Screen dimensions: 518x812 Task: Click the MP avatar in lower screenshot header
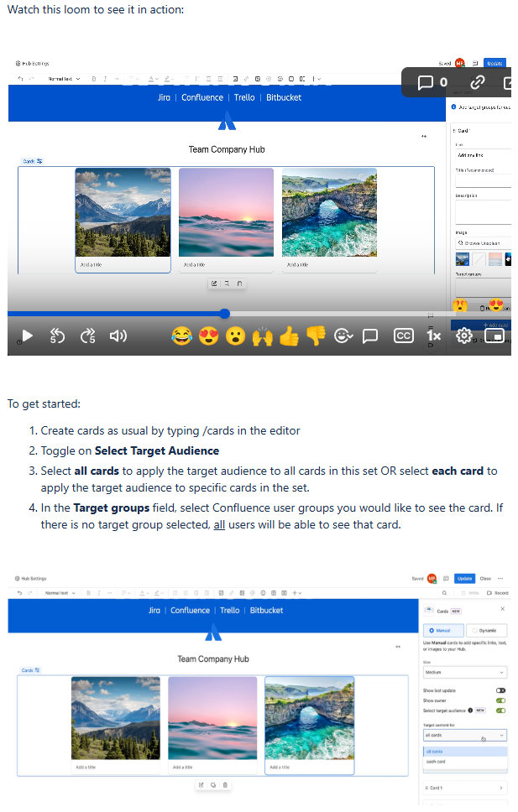432,579
